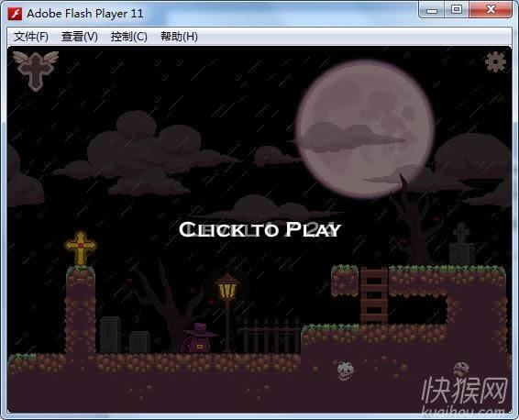Open the settings gear icon
The image size is (519, 420).
pyautogui.click(x=495, y=61)
